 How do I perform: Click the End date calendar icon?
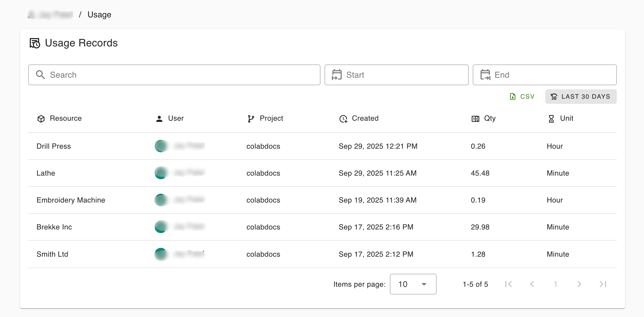485,75
